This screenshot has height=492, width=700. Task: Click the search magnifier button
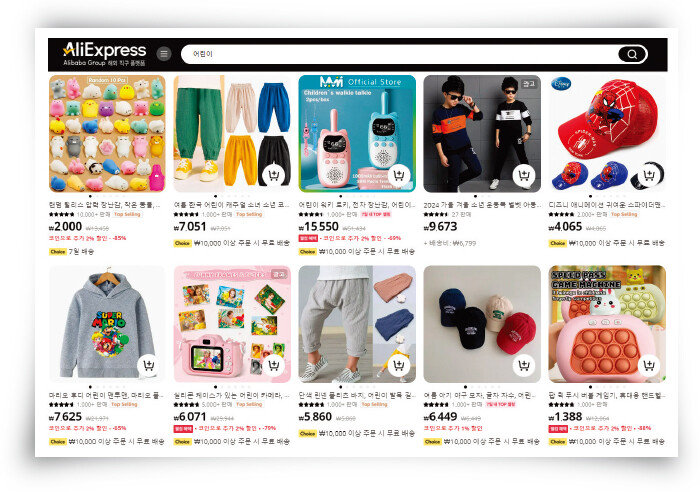tap(632, 54)
